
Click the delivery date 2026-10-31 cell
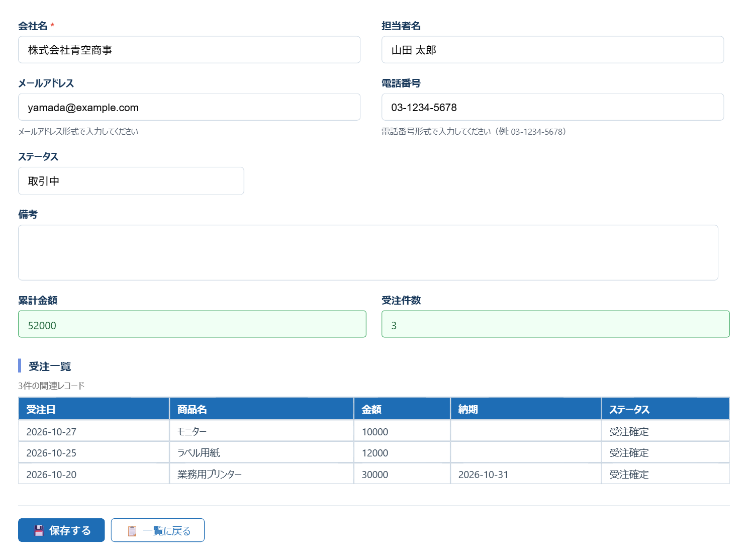526,474
